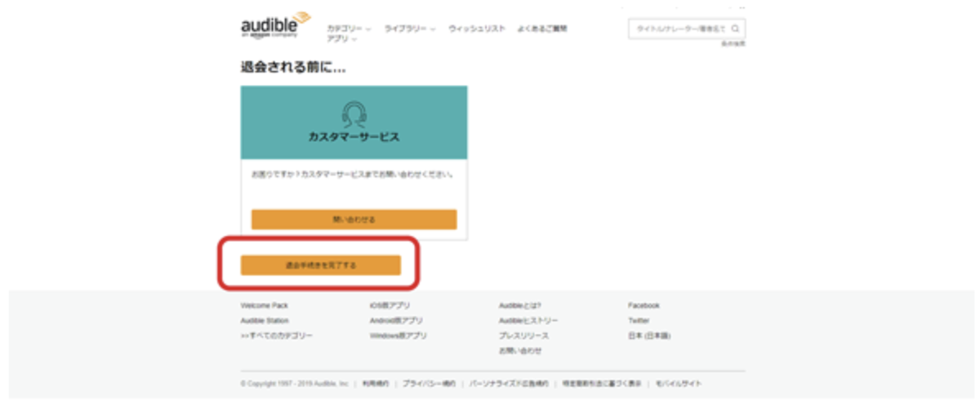Click the orange 問い合わせる button
The width and height of the screenshot is (980, 409).
[x=354, y=220]
